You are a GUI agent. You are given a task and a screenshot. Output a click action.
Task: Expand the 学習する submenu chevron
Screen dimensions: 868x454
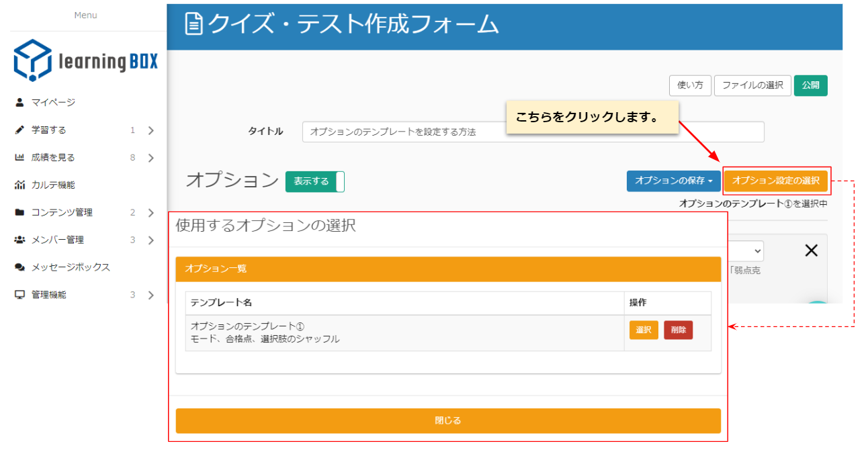(x=150, y=130)
